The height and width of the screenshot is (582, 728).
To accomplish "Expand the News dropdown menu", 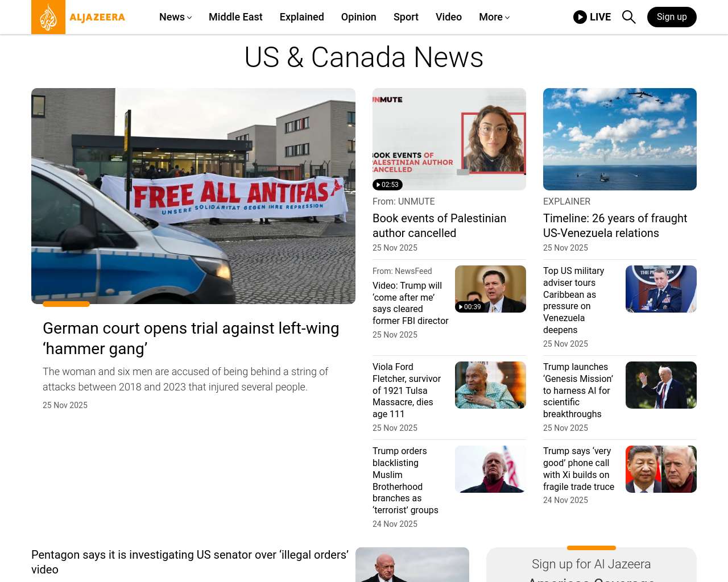I will click(x=175, y=17).
